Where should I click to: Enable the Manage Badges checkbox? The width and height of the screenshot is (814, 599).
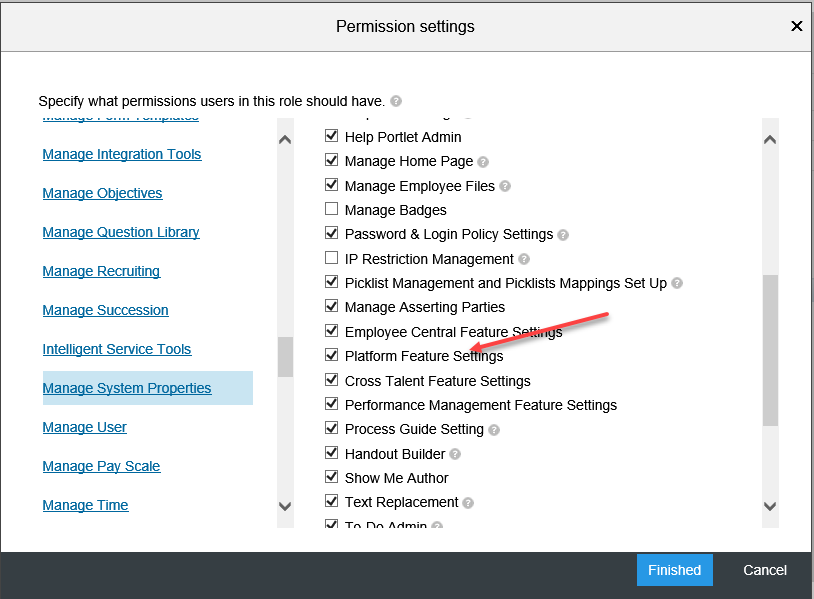click(331, 209)
